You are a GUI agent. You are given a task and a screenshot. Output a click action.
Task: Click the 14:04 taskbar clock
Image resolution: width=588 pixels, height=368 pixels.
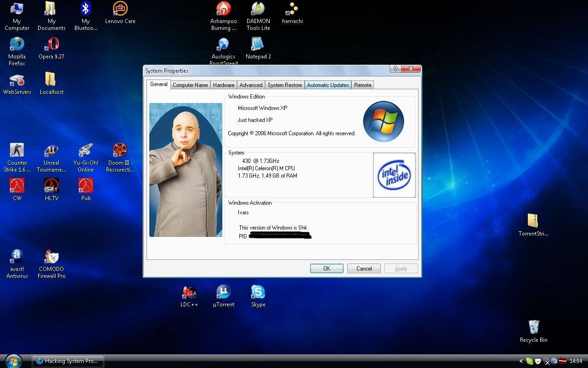(576, 362)
